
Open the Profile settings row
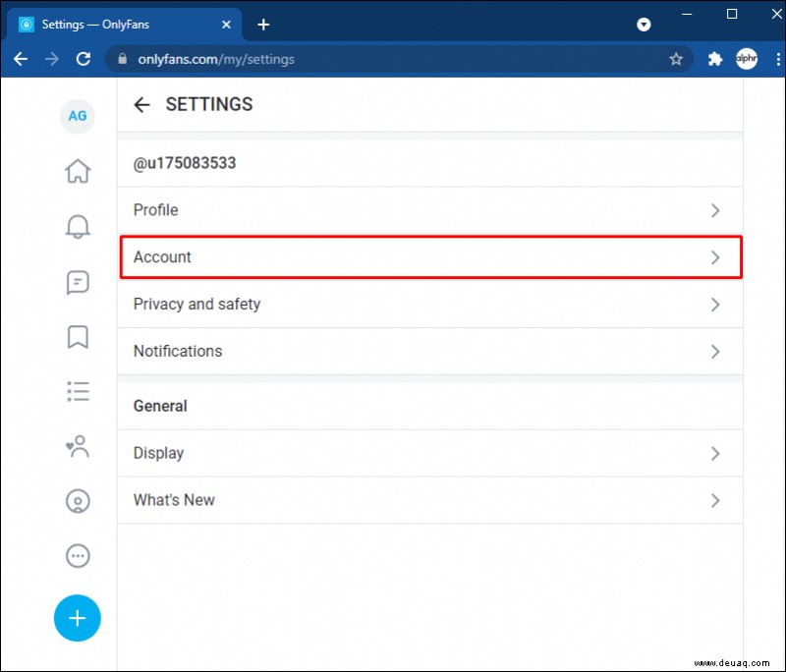tap(430, 210)
